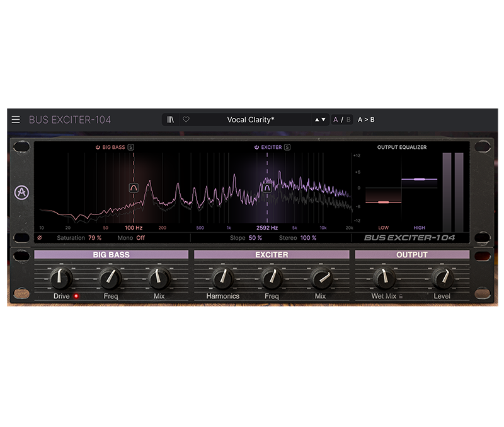504x427 pixels.
Task: Solo the Exciter band
Action: click(287, 147)
